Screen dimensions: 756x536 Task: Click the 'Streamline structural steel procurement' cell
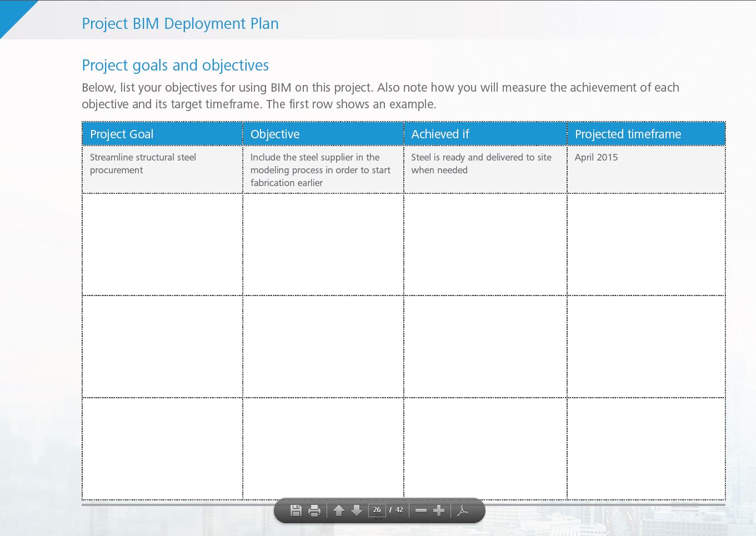[x=162, y=169]
